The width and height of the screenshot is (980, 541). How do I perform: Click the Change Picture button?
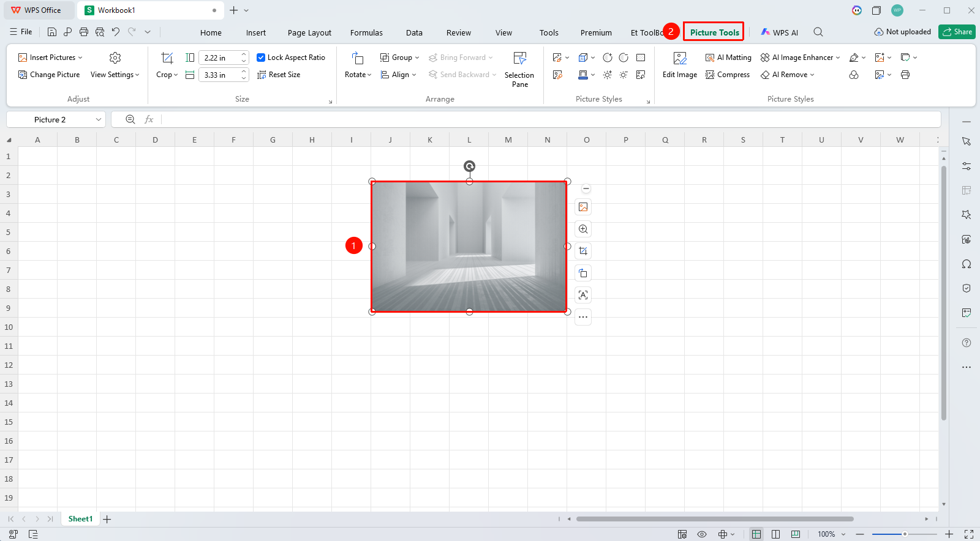coord(49,75)
